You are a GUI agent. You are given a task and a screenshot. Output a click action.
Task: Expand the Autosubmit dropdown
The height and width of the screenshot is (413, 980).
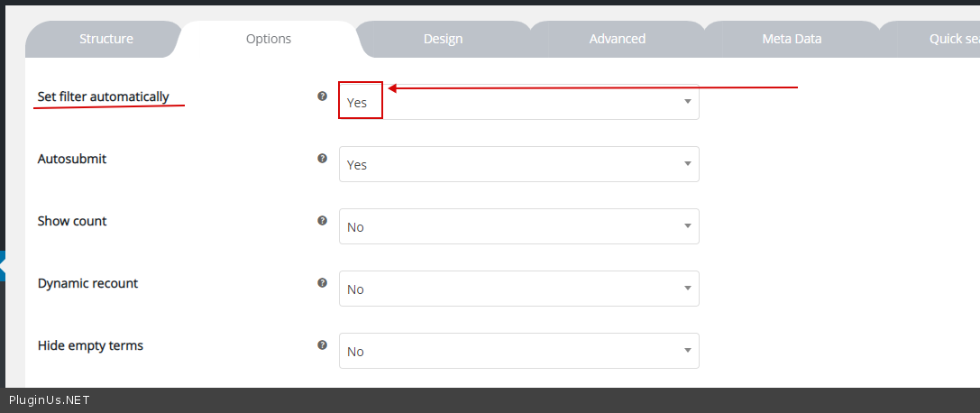[x=518, y=164]
